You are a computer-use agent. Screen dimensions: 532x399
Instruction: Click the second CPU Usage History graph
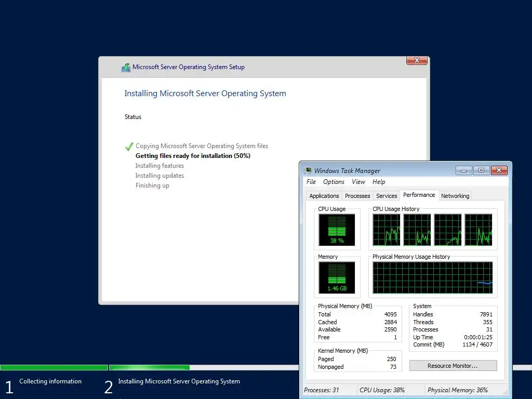pos(417,230)
